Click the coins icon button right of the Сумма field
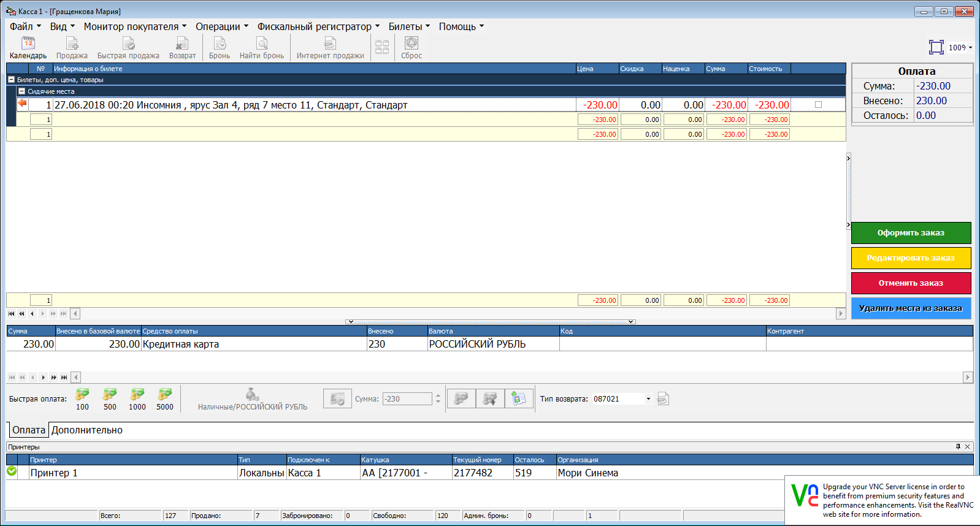Viewport: 980px width, 526px height. [x=461, y=398]
